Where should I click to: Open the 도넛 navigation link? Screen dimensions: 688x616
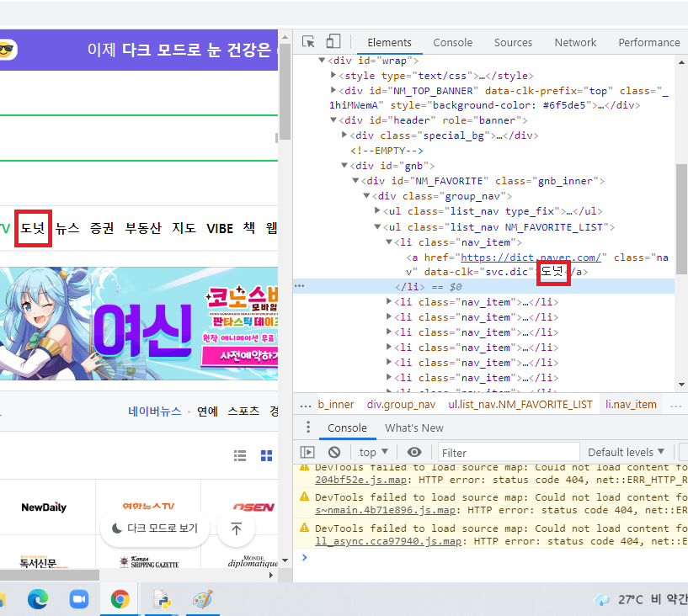(x=33, y=228)
